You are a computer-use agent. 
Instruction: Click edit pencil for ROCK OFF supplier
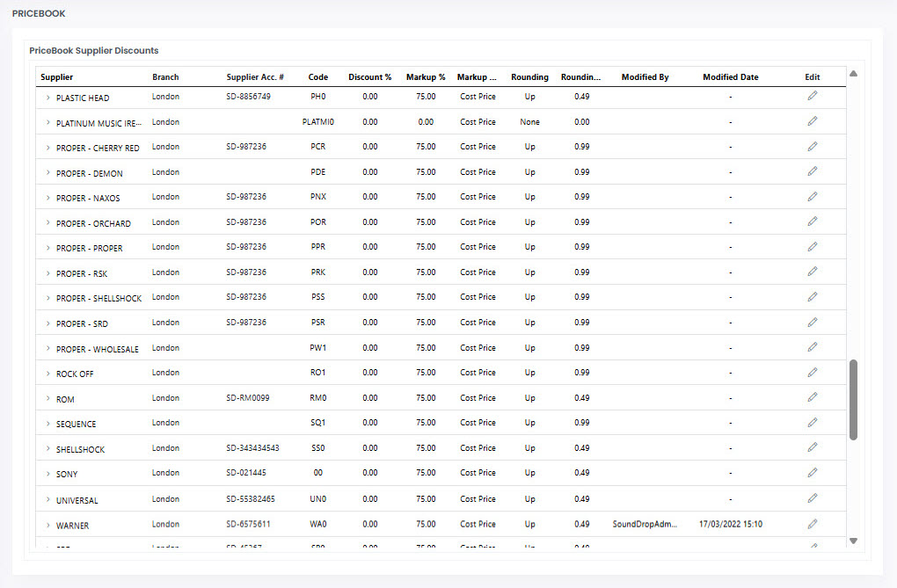(812, 372)
